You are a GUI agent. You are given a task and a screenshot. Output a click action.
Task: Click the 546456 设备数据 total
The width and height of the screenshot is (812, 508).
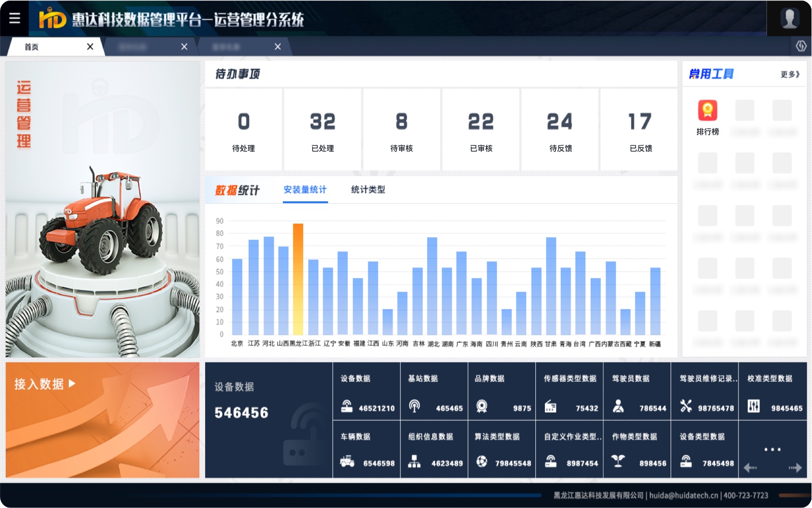241,413
